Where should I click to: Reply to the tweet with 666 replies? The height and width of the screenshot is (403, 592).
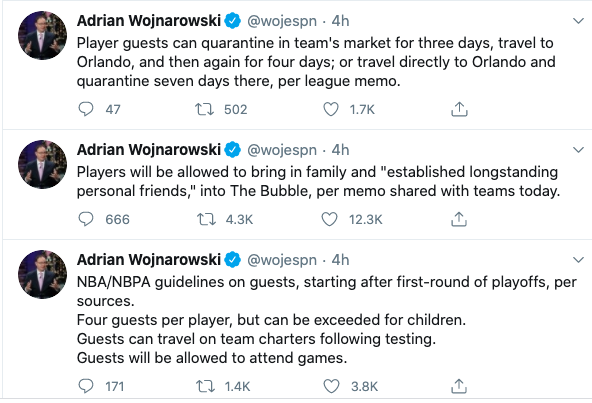tap(86, 219)
